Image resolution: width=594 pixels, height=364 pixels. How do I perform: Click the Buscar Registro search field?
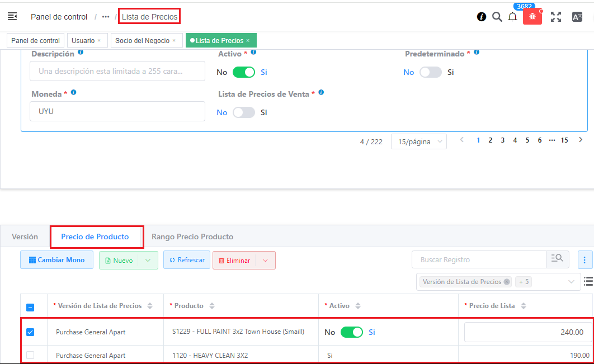tap(479, 260)
